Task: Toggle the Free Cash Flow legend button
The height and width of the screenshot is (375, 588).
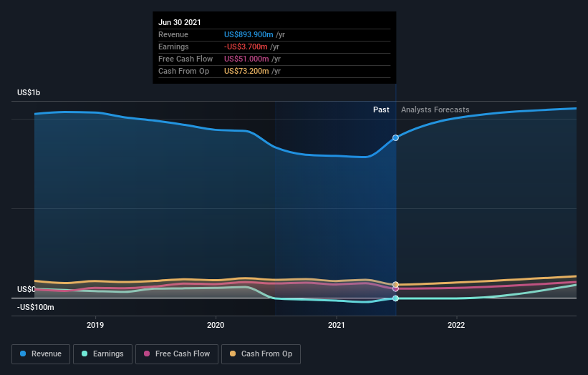Action: (177, 354)
